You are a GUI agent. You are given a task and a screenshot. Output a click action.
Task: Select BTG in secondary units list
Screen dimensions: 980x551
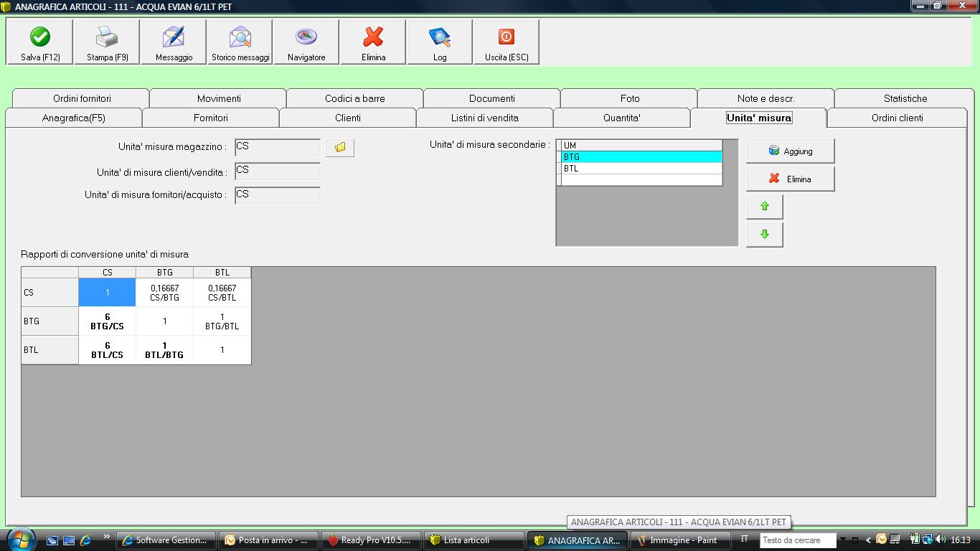641,157
